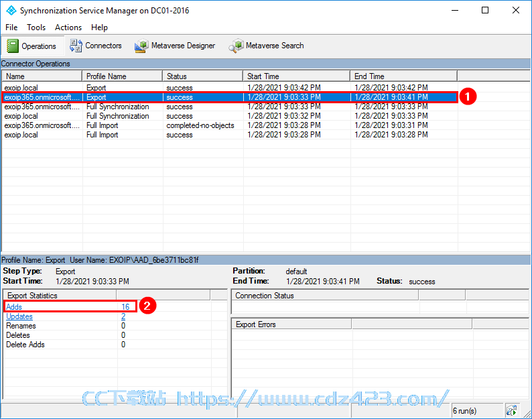Viewport: 532px width, 419px height.
Task: Select the highlighted exoip365.onmicrosoft Export row
Action: tap(230, 97)
